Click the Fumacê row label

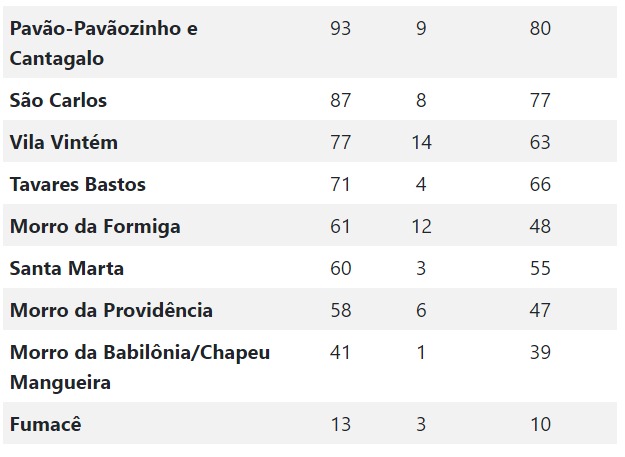click(45, 424)
